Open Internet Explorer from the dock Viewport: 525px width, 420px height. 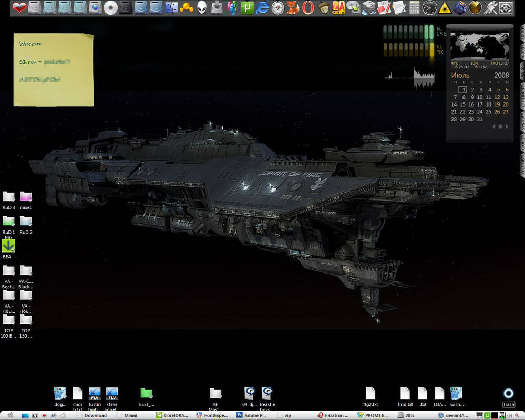pos(262,7)
